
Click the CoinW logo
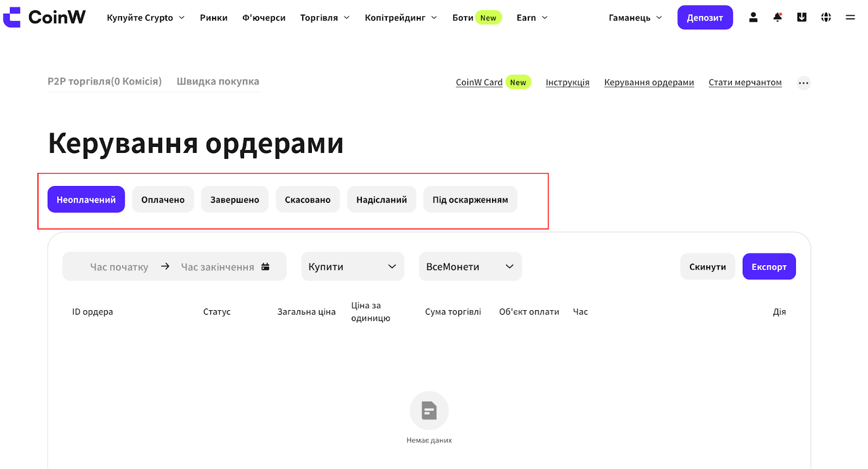click(x=44, y=17)
